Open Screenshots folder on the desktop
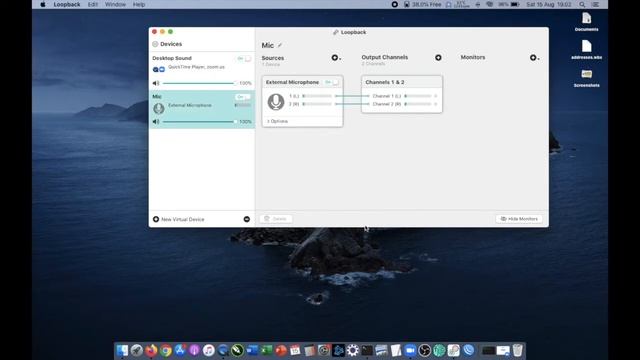 [587, 78]
